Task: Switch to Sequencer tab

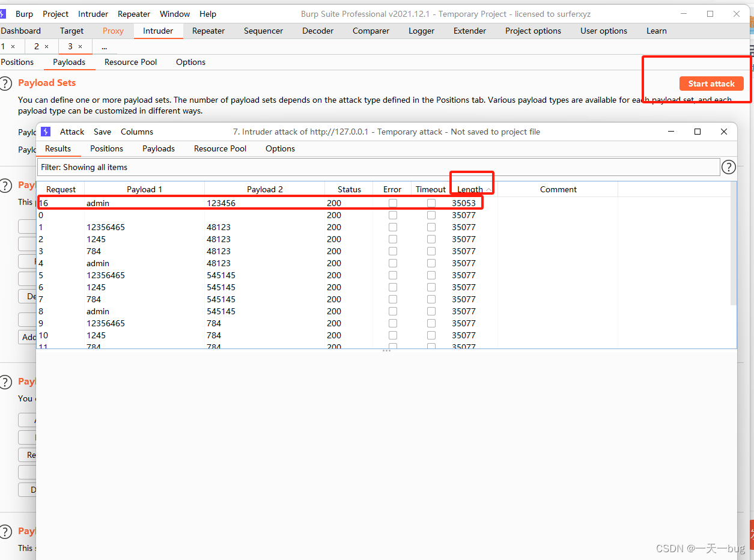Action: click(263, 31)
